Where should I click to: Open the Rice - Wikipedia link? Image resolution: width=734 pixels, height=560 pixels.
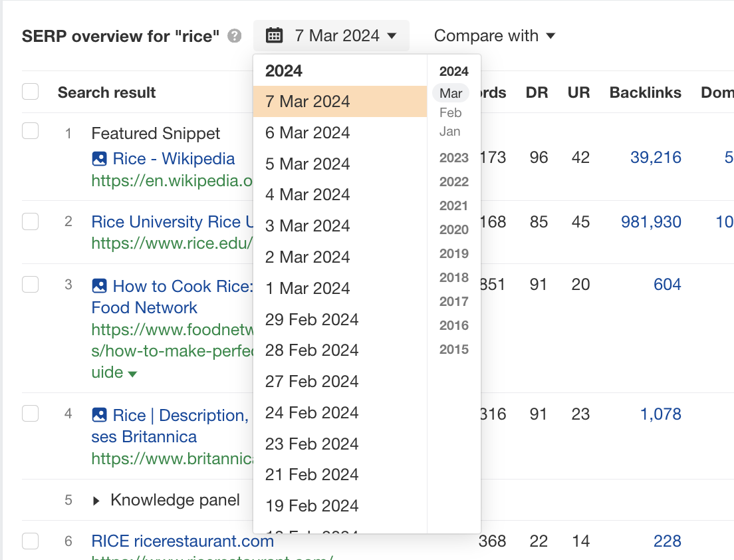(172, 158)
